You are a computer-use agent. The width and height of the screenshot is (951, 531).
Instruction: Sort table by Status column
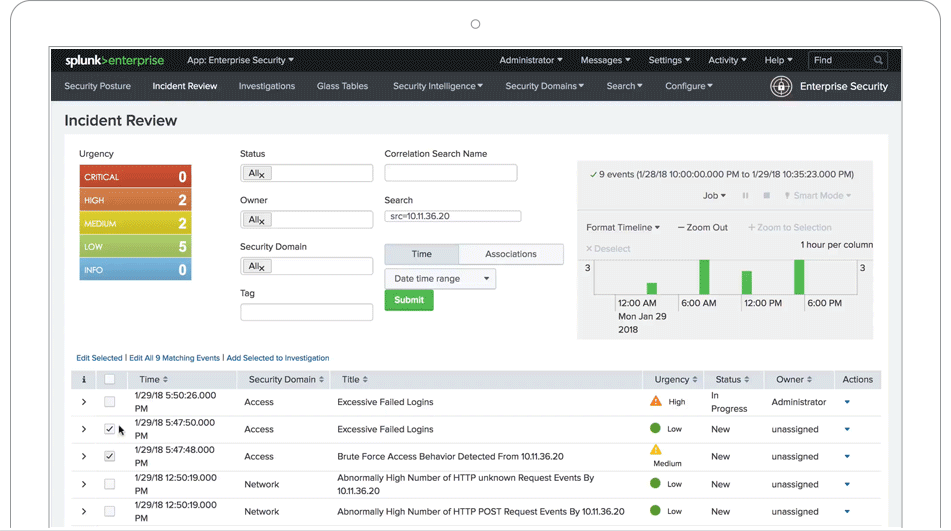tap(732, 379)
